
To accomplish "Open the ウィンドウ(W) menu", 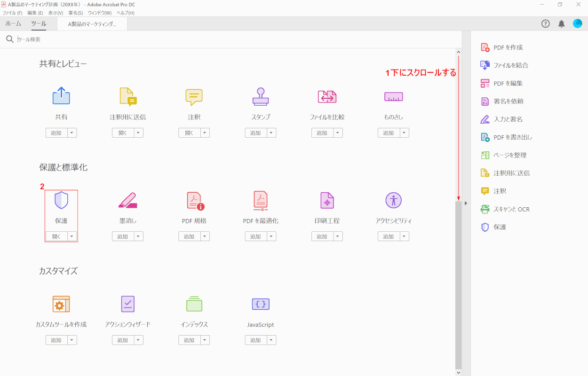I will tap(100, 13).
